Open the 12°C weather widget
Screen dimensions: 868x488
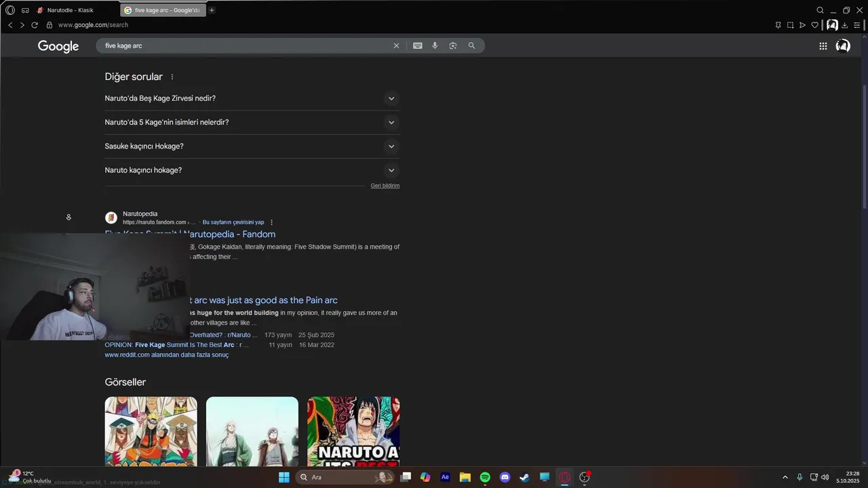click(x=28, y=477)
